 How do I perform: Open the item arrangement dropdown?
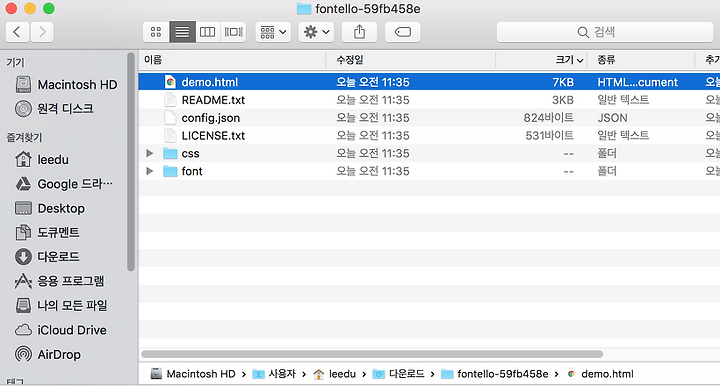pyautogui.click(x=273, y=32)
